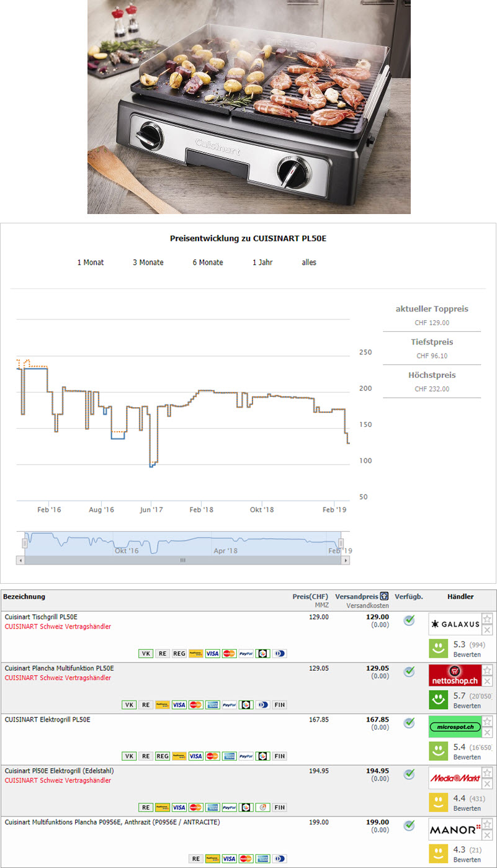497x868 pixels.
Task: Click the chart scrollbar right arrow
Action: click(x=345, y=560)
